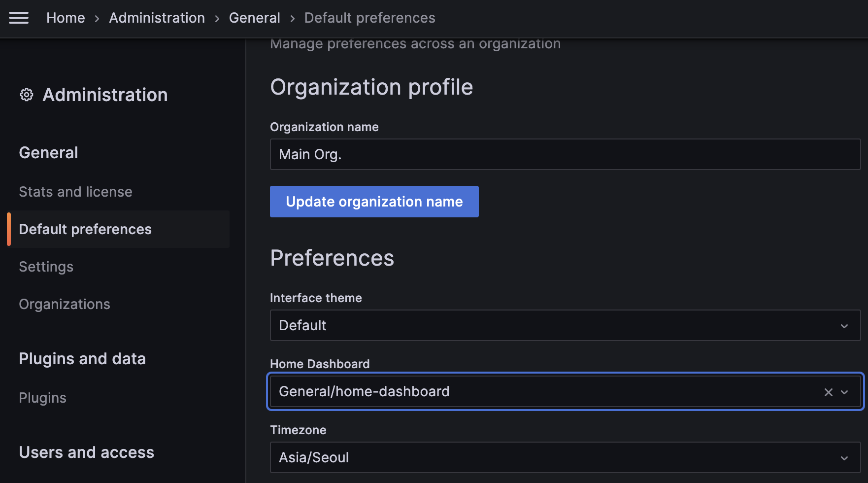
Task: Click the Plugins and data section
Action: click(82, 359)
